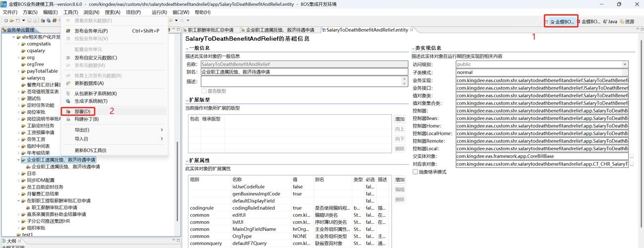Click 向下 button beside the 扩展版型 table
The width and height of the screenshot is (644, 248).
tap(400, 139)
